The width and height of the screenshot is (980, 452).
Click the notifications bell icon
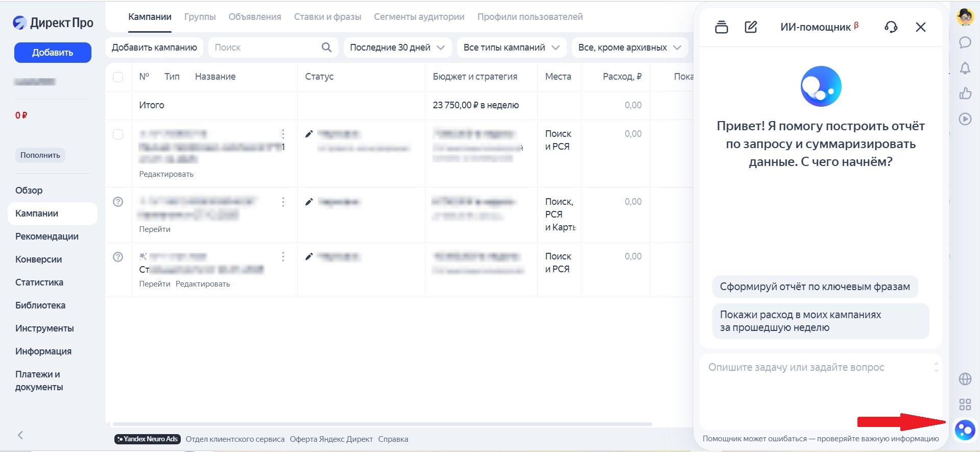click(965, 68)
